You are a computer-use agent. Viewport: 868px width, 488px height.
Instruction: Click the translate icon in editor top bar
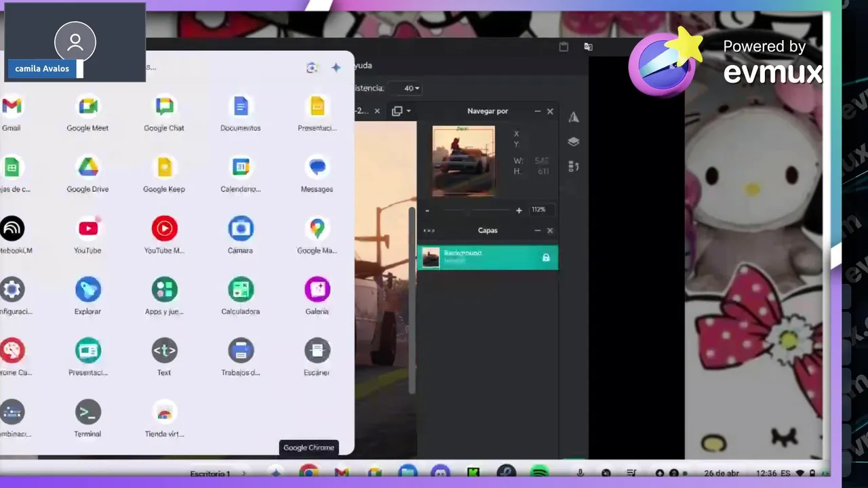pos(588,47)
